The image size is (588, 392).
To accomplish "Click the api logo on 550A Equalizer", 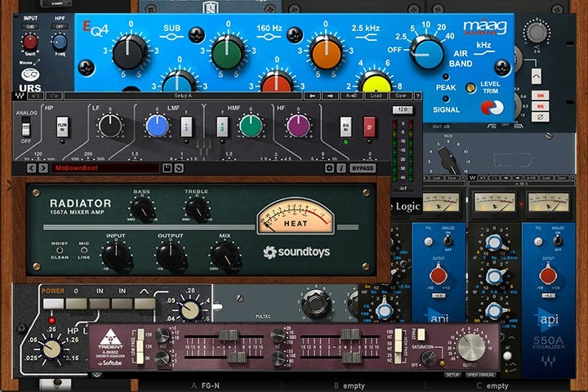I will click(548, 320).
